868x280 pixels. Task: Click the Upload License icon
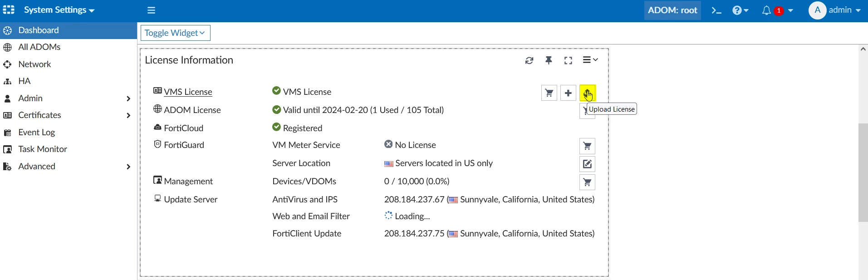(587, 93)
